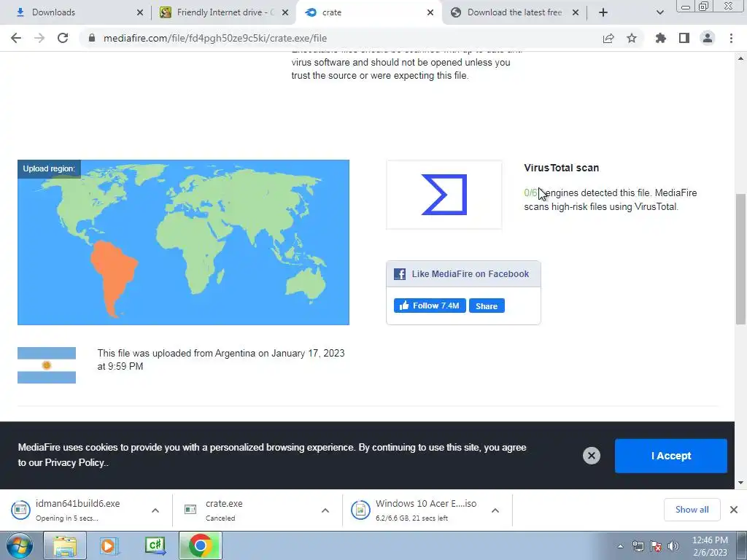747x560 pixels.
Task: Click the taskbar clock 12:46 PM
Action: (710, 546)
